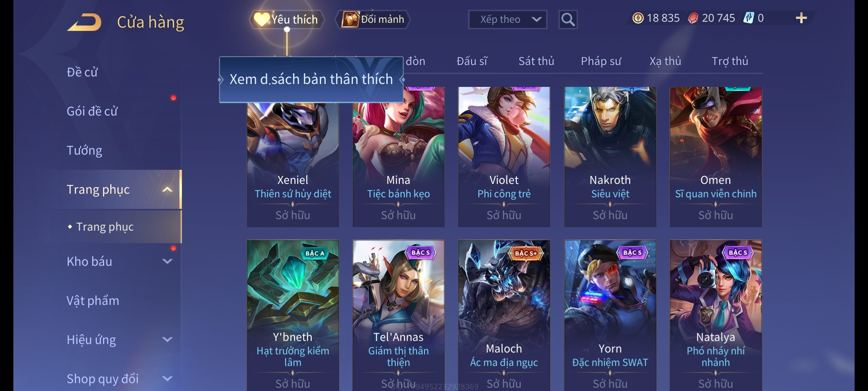
Task: Tap the blue ticket currency icon
Action: (748, 18)
